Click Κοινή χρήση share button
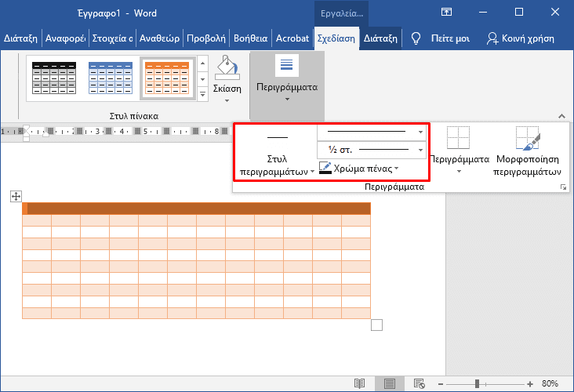574x392 pixels. click(521, 38)
